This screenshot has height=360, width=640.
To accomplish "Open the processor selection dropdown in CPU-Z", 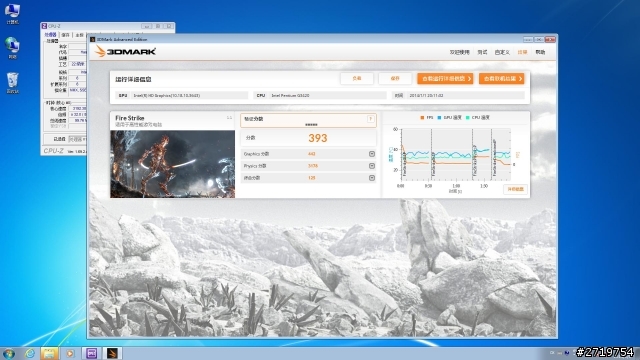I will [x=78, y=139].
